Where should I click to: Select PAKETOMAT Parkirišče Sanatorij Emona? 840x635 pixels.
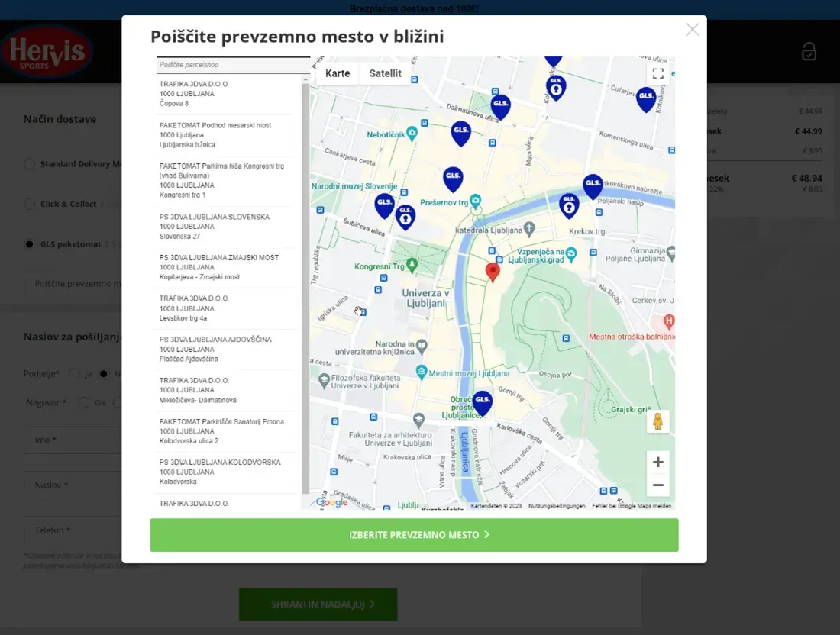tap(225, 431)
